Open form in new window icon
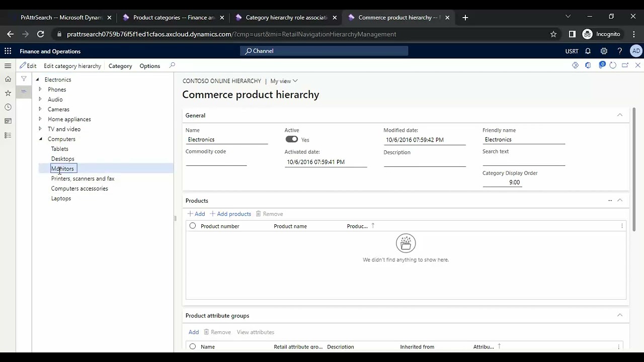Image resolution: width=644 pixels, height=362 pixels. point(625,65)
